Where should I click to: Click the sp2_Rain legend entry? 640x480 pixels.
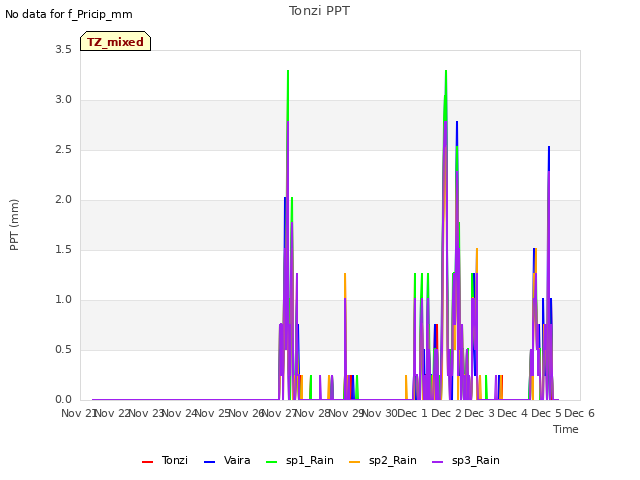click(x=383, y=460)
